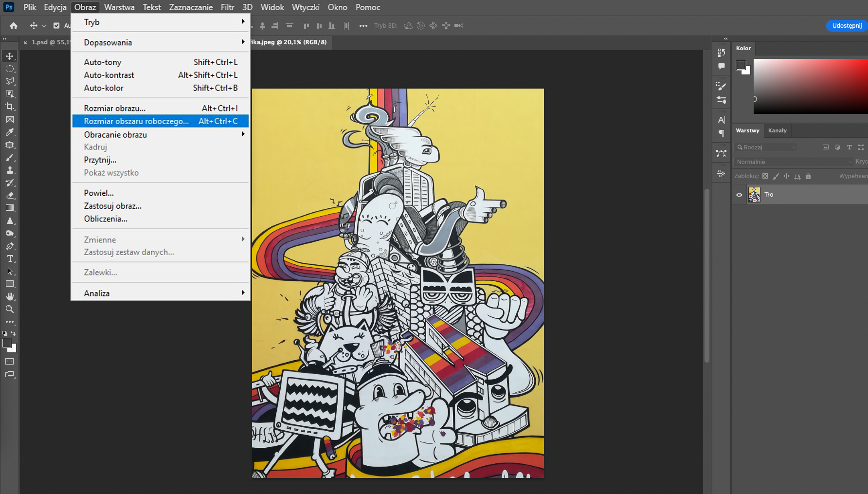
Task: Open the Comments panel icon
Action: point(722,66)
